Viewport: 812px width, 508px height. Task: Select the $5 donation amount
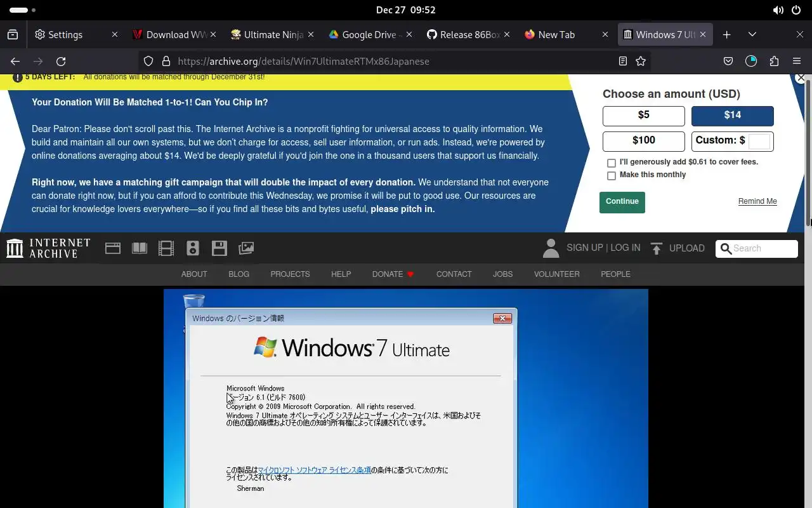644,116
